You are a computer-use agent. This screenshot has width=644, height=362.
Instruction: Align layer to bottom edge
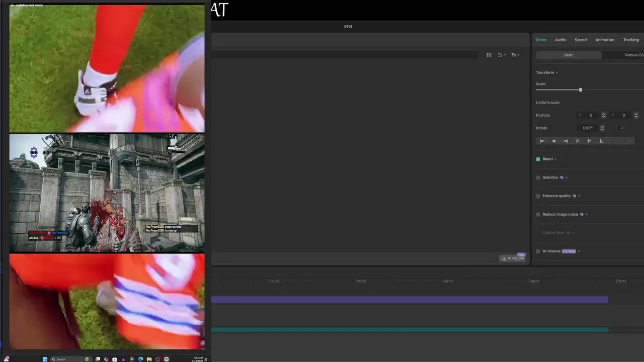click(601, 141)
